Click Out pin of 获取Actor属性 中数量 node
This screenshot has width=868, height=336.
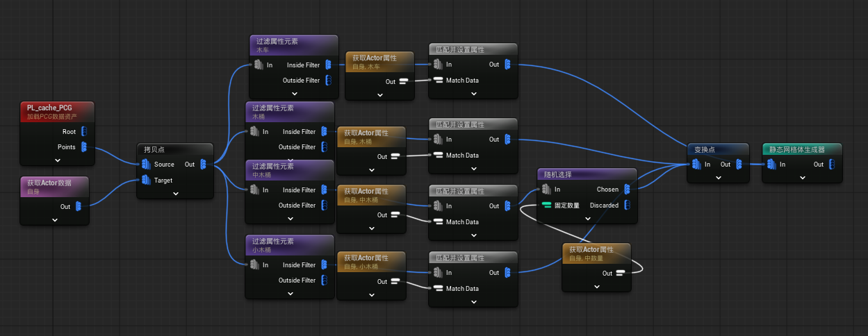tap(620, 274)
